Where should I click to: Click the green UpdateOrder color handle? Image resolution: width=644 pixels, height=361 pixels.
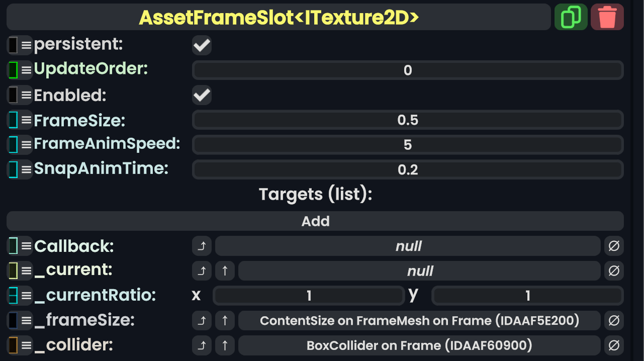(13, 70)
